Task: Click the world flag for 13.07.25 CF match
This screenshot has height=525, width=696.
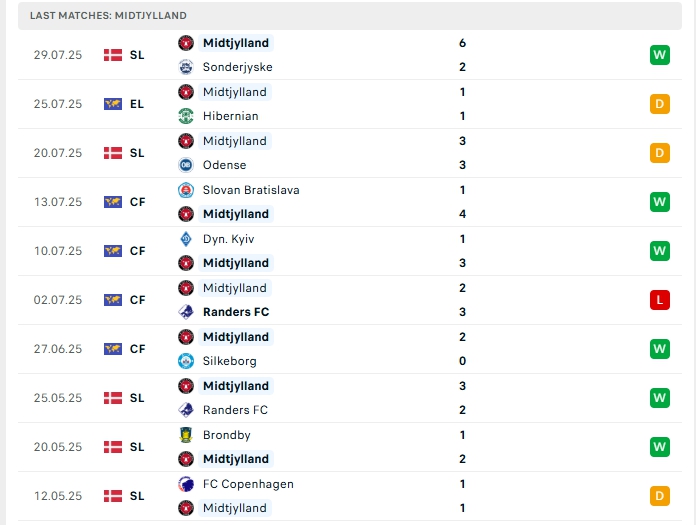Action: coord(113,202)
